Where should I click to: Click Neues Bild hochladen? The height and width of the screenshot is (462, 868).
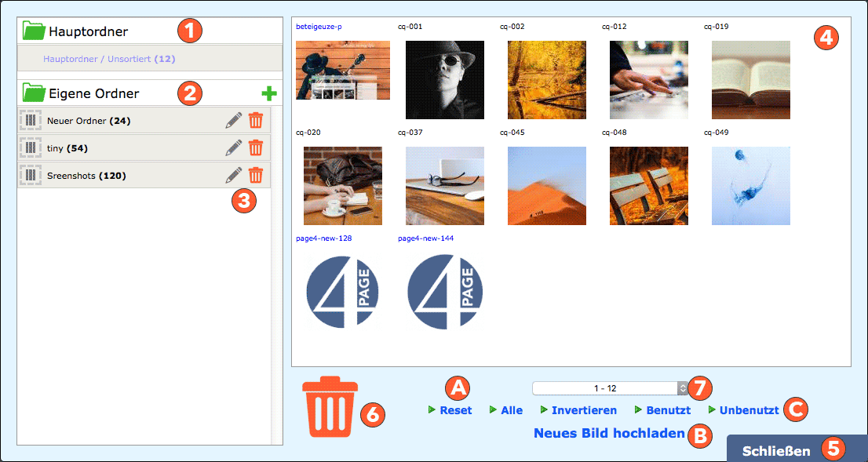(x=609, y=433)
